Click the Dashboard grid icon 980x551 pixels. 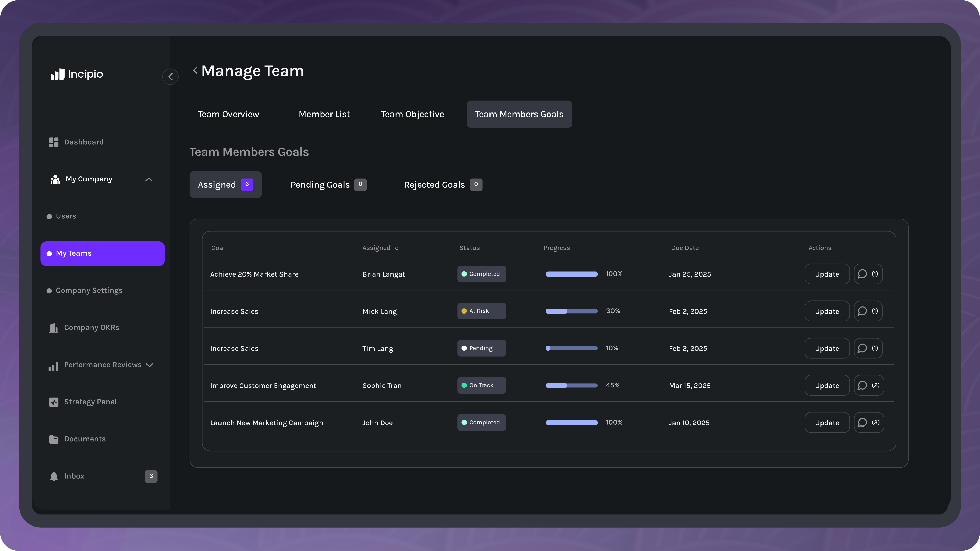click(x=54, y=142)
